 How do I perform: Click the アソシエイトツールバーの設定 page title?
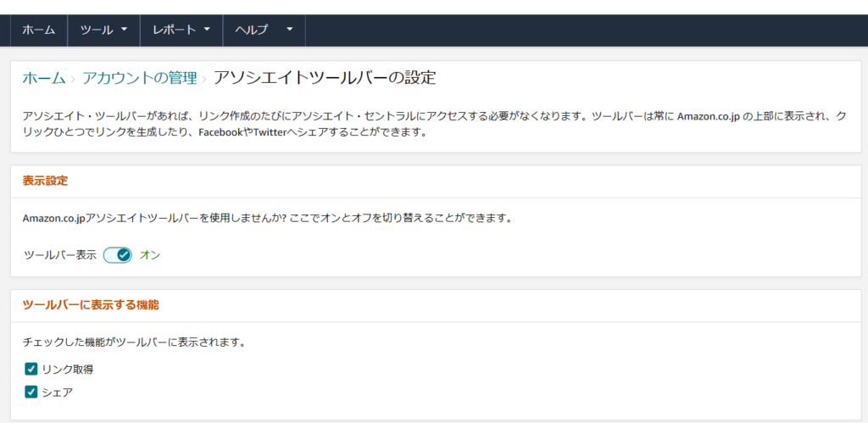tap(325, 78)
